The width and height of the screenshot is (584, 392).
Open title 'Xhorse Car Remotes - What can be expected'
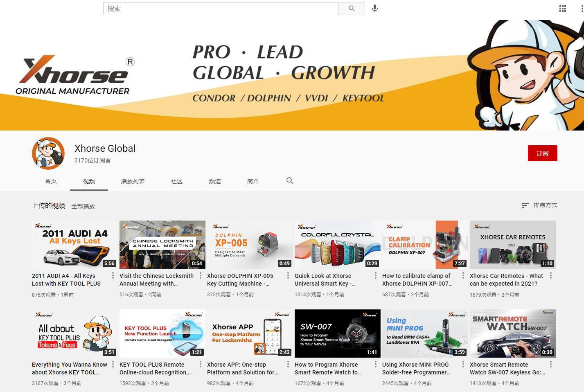click(x=506, y=279)
